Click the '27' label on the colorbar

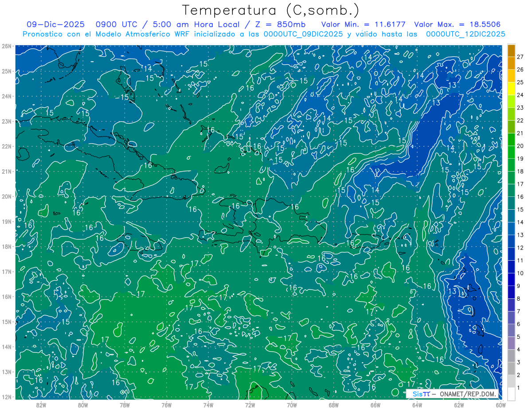(520, 57)
